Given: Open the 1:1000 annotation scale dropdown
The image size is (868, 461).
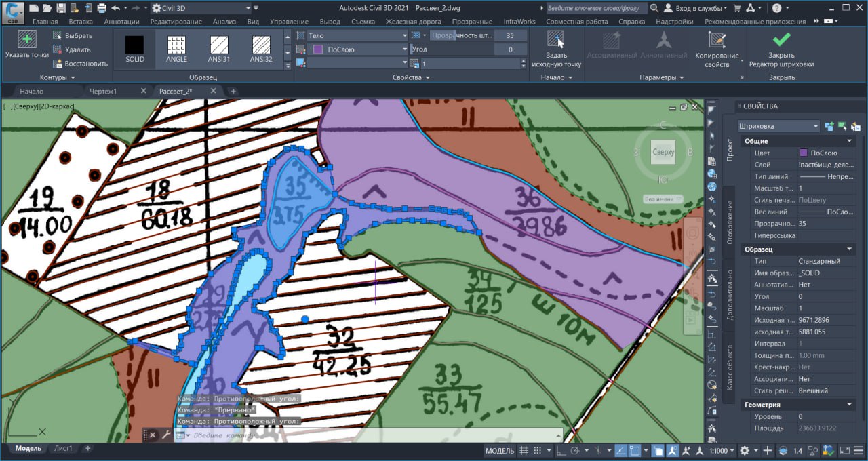Looking at the screenshot, I should click(x=722, y=451).
